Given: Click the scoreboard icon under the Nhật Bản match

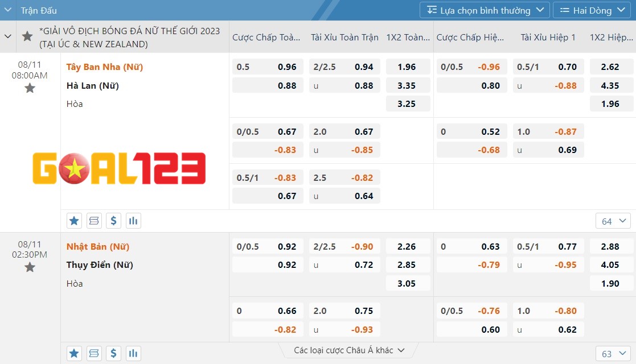Looking at the screenshot, I should click(x=94, y=353).
